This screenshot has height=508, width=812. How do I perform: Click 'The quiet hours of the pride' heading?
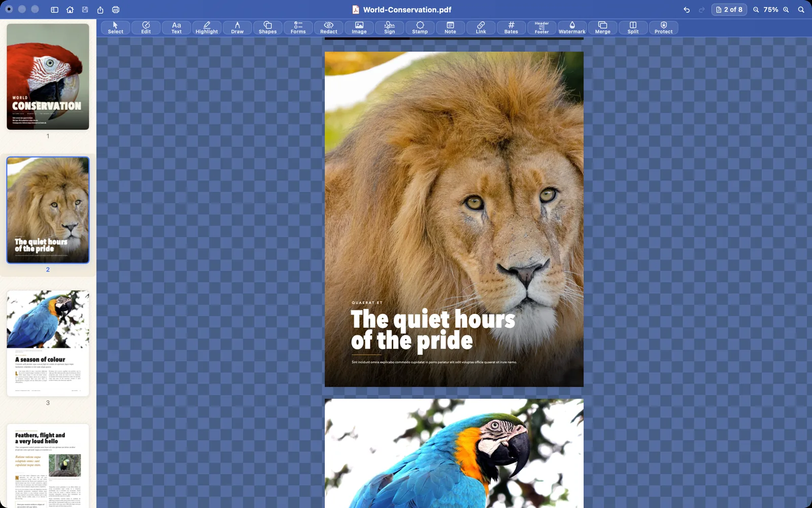432,330
